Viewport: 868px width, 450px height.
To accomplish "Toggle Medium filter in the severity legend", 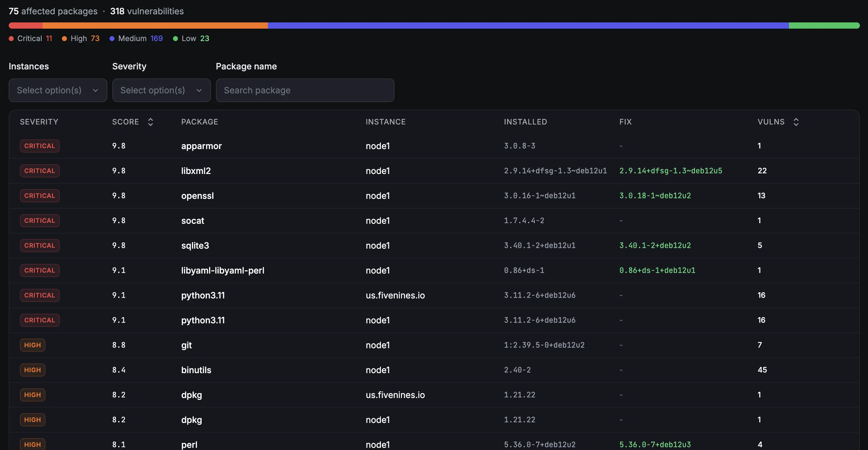I will coord(136,38).
